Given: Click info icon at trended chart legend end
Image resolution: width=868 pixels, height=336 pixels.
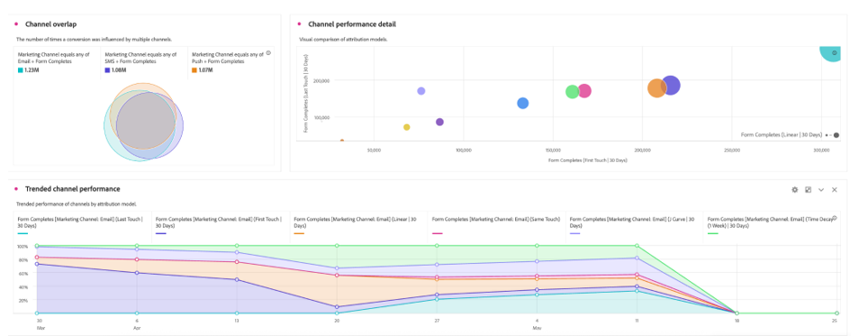Looking at the screenshot, I should tap(834, 218).
